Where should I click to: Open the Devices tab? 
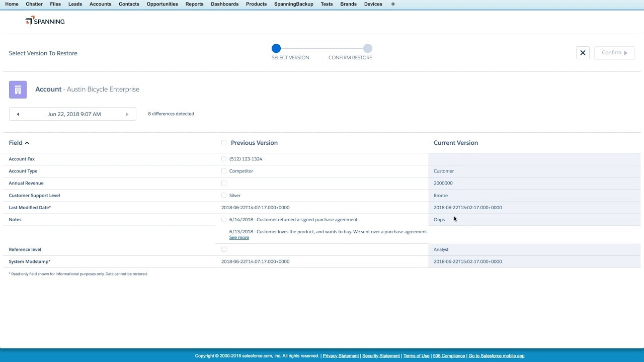373,4
